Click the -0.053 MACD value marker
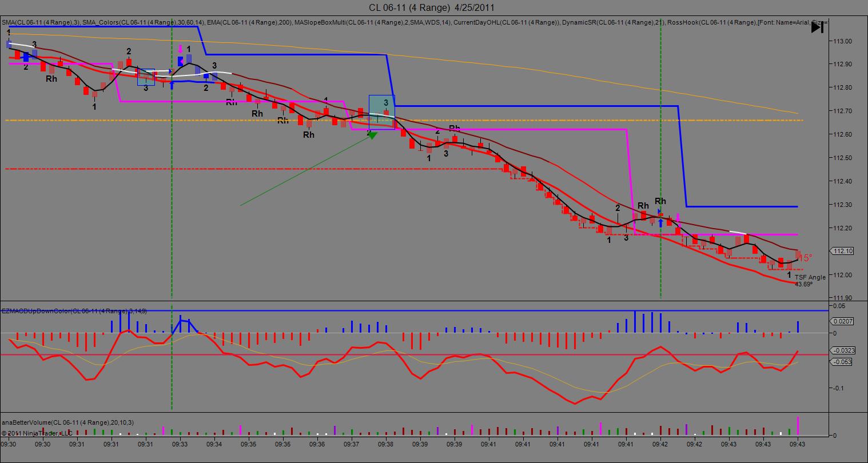This screenshot has width=868, height=463. click(x=842, y=362)
